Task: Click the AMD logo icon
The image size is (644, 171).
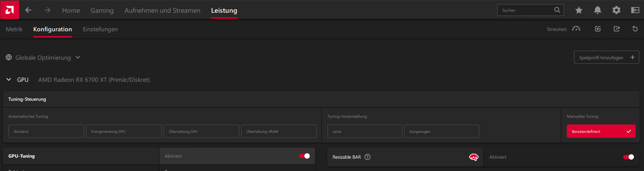Action: point(10,10)
